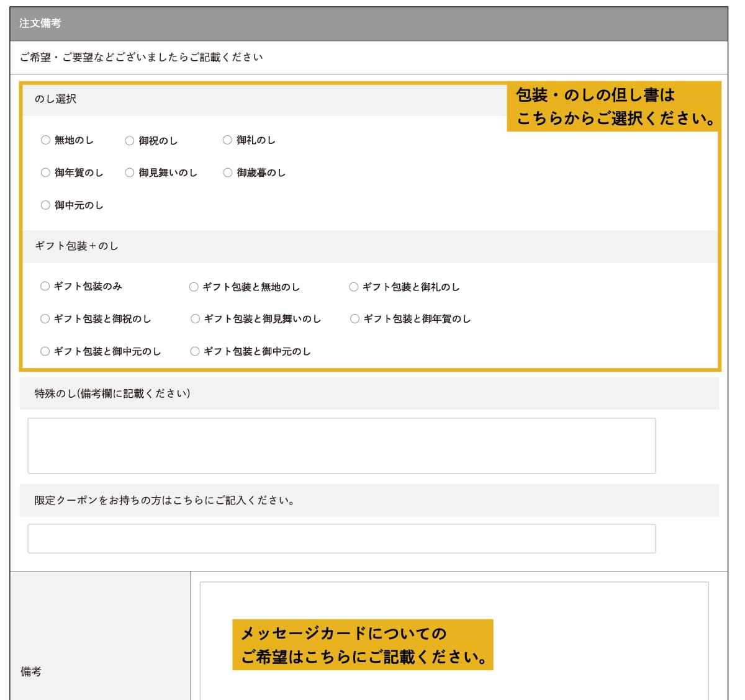Select the 御中元のし option under のし選択
This screenshot has height=700, width=745.
45,205
